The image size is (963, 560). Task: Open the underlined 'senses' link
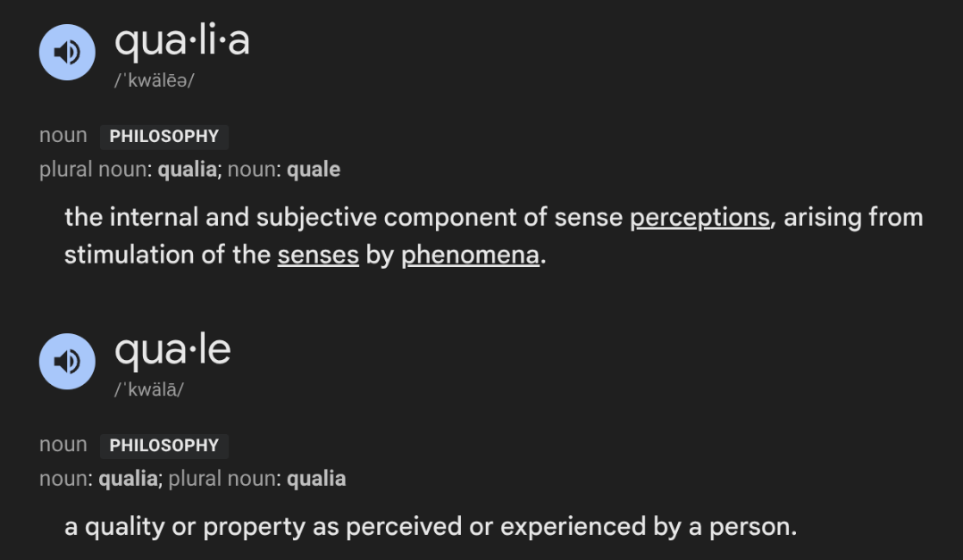318,255
